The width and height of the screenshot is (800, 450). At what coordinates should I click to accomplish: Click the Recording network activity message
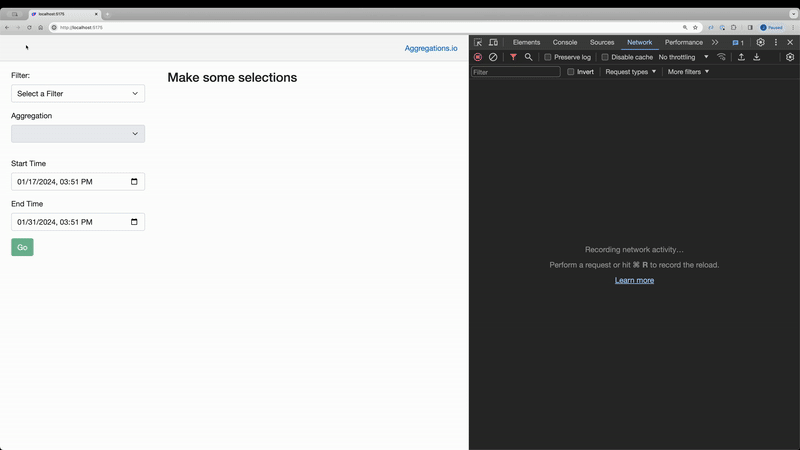[634, 249]
